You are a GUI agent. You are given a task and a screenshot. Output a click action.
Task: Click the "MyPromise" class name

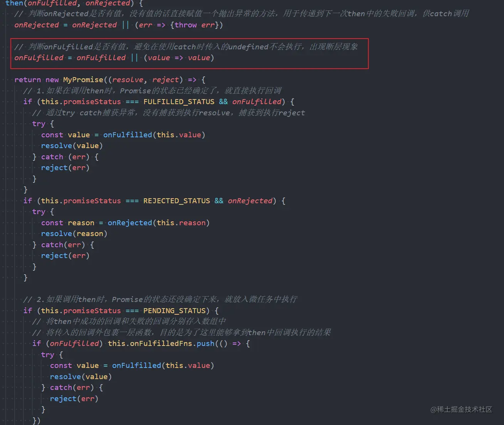click(x=83, y=80)
